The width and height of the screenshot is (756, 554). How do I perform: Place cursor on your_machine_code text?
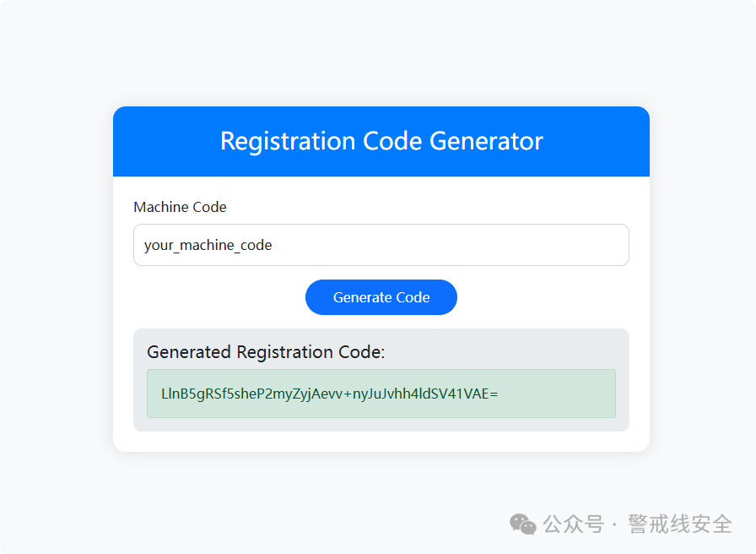(208, 245)
